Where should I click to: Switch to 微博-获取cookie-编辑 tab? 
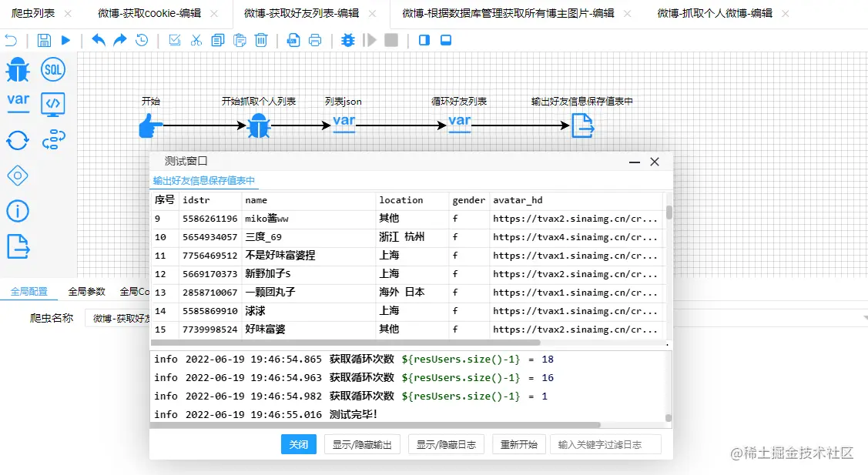click(149, 13)
